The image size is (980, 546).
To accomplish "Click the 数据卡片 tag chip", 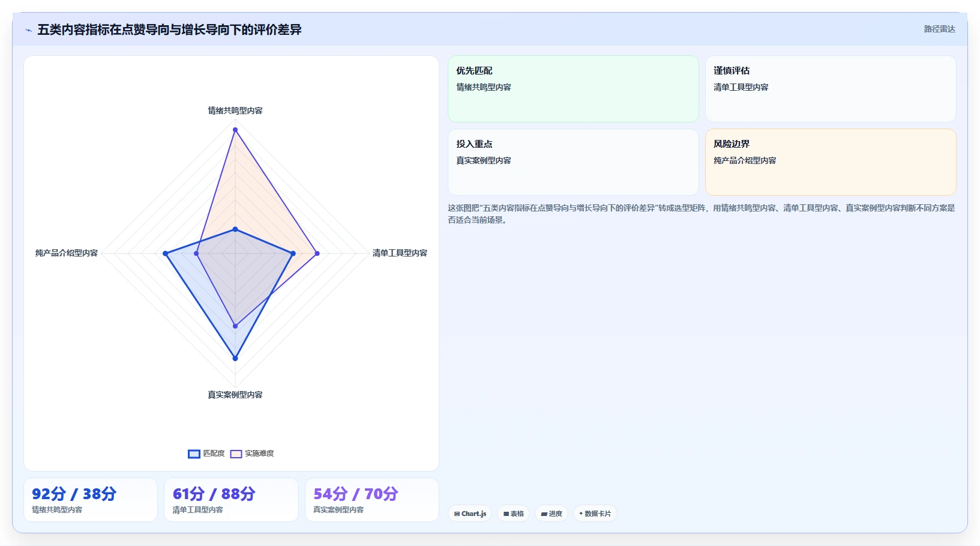I will [595, 514].
